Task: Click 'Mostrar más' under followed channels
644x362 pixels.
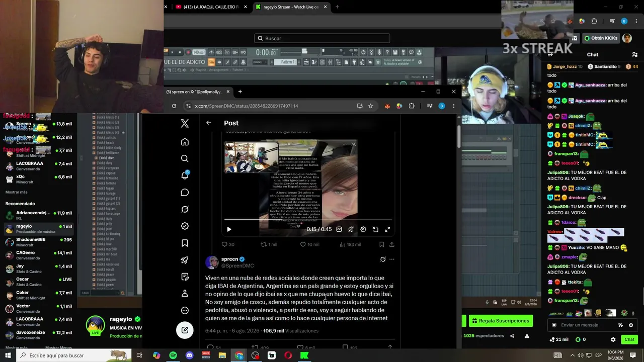Action: tap(17, 192)
